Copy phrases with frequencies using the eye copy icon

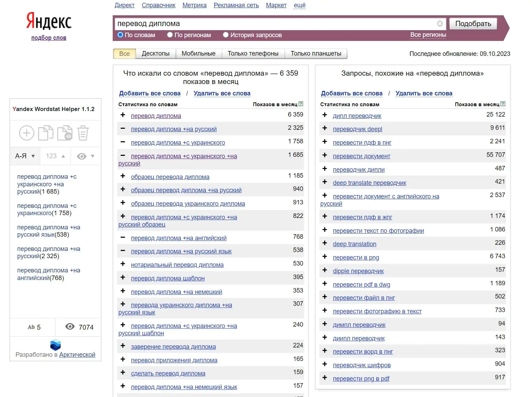tap(65, 133)
